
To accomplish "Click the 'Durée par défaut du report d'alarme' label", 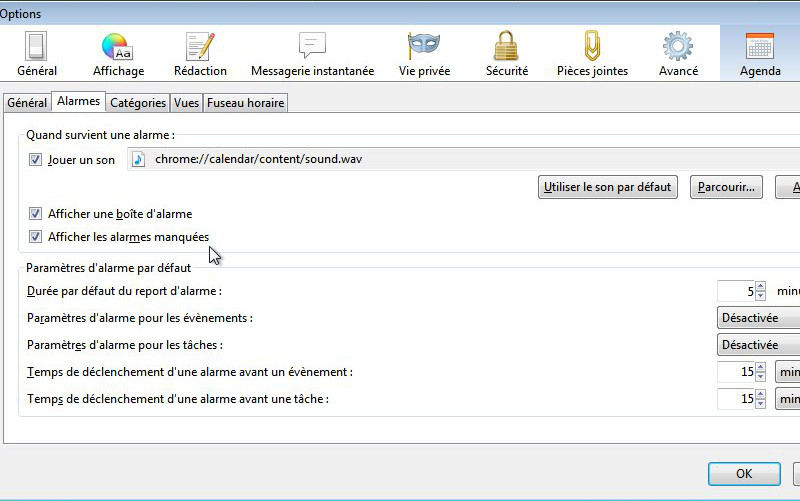I will tap(124, 291).
